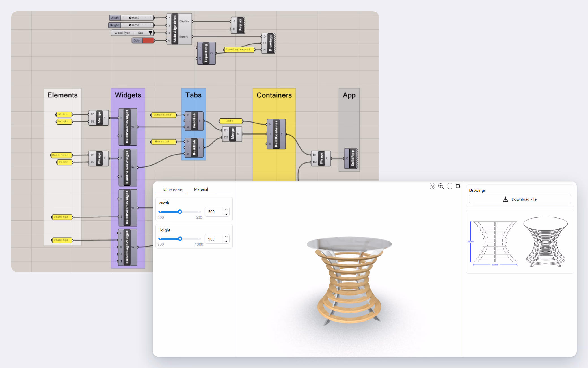Select the Merge node next to BuildApp
The height and width of the screenshot is (368, 588).
(321, 159)
